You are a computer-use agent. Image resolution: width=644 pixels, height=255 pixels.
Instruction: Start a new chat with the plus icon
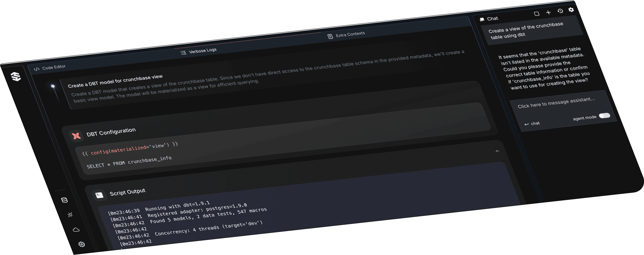[x=548, y=12]
